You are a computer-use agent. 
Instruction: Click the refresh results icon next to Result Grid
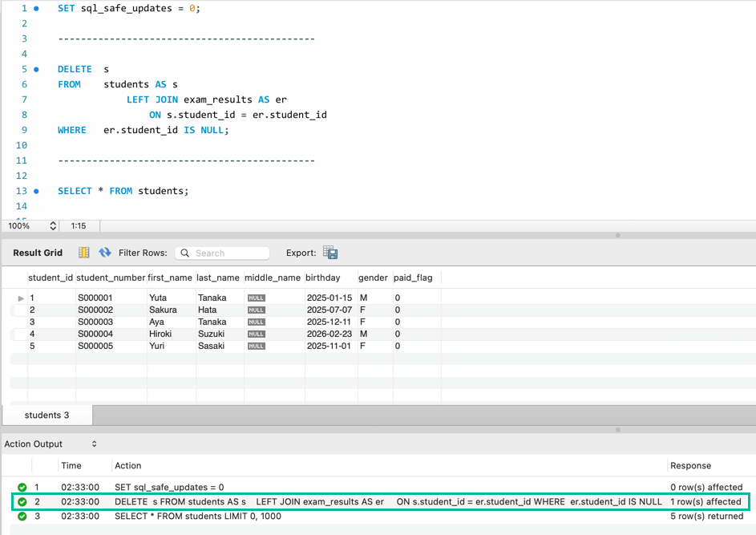pos(105,253)
